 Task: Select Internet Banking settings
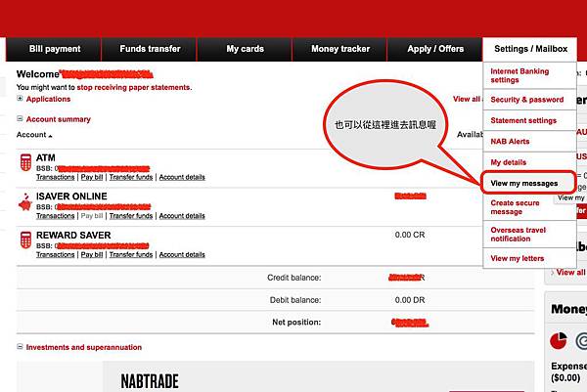[x=529, y=75]
